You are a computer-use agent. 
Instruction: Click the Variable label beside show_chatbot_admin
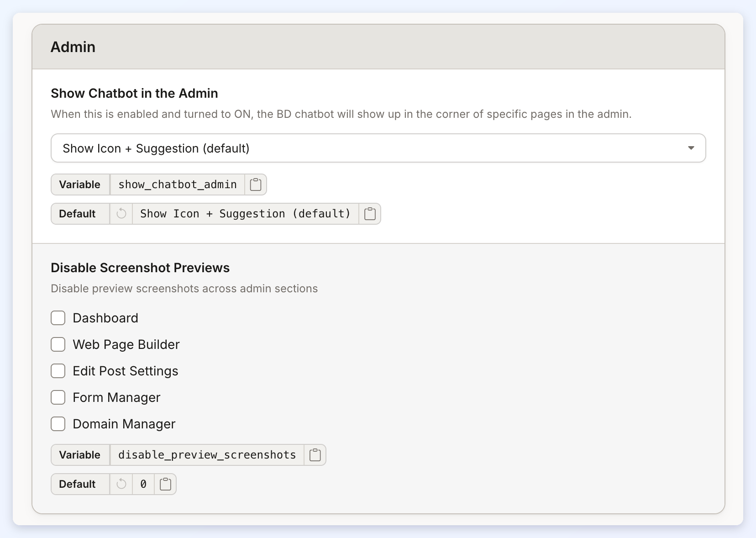(x=80, y=185)
